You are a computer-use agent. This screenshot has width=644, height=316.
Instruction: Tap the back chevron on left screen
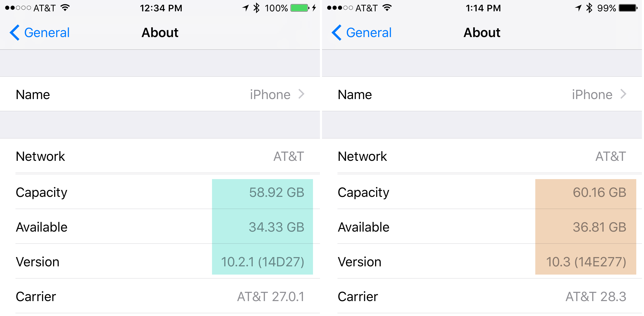15,33
